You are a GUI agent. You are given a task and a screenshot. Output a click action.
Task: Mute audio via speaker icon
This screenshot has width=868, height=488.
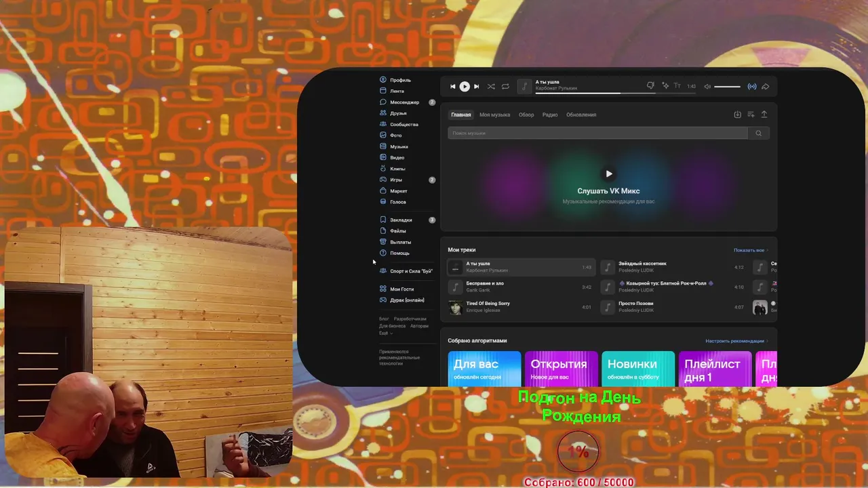[x=707, y=87]
